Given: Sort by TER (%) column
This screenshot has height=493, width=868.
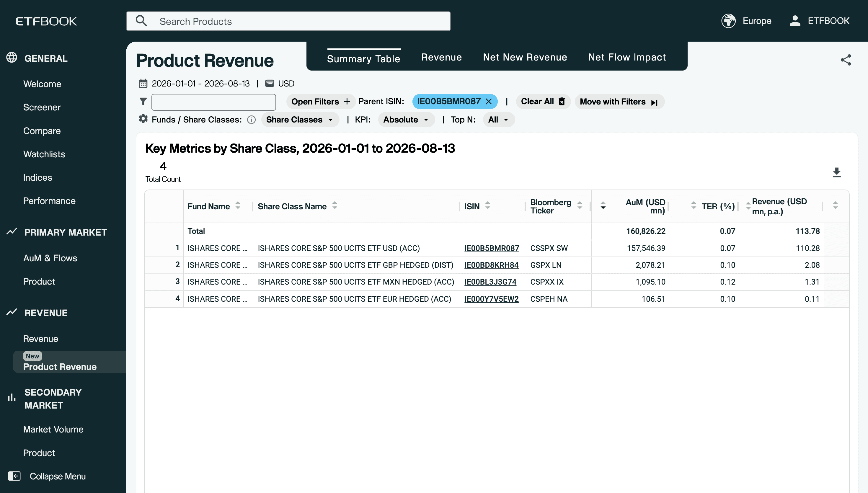Looking at the screenshot, I should click(694, 205).
